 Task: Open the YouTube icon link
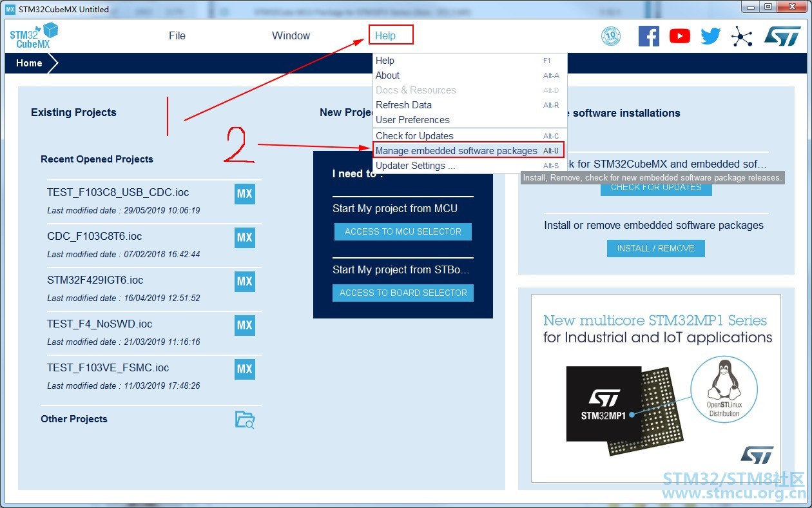tap(680, 36)
